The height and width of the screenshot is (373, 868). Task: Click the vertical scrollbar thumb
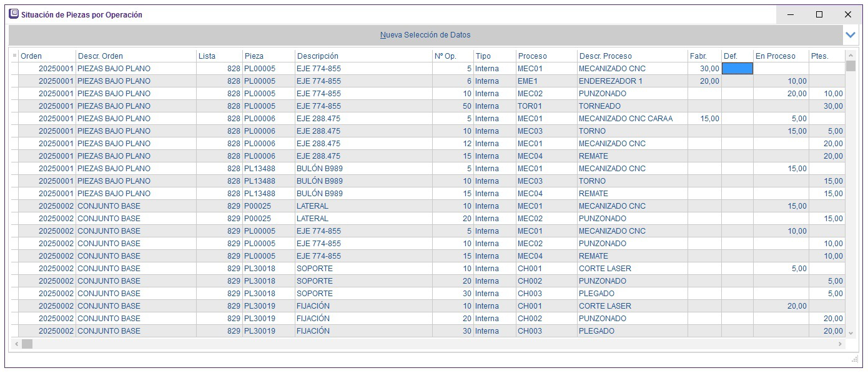(x=850, y=66)
